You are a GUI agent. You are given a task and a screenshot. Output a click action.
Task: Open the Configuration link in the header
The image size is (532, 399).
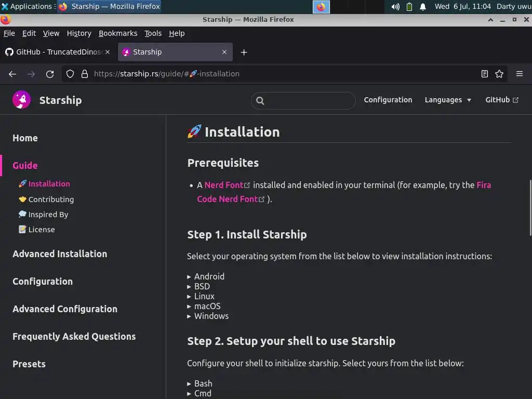(x=388, y=100)
